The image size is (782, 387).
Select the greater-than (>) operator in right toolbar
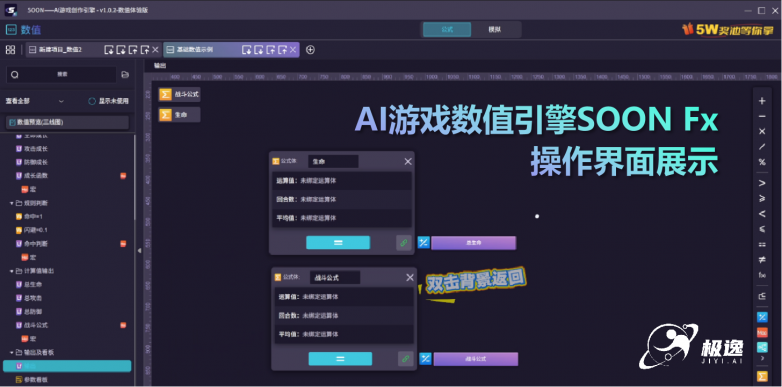point(762,183)
